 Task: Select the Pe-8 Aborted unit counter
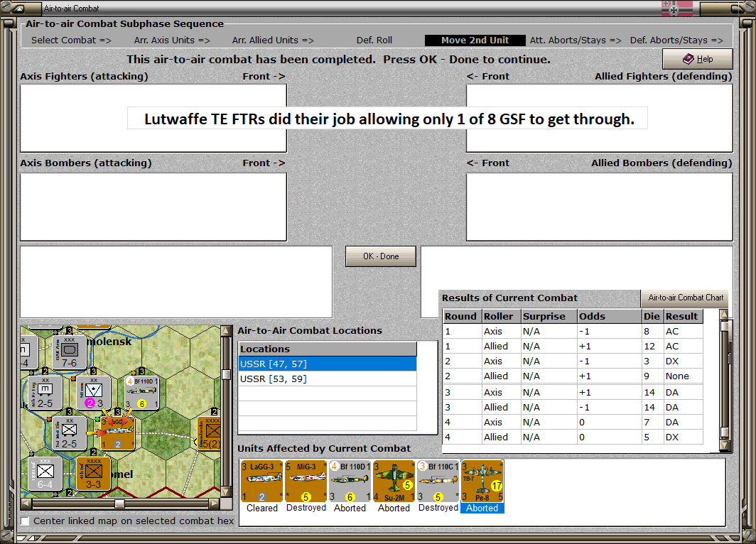482,481
